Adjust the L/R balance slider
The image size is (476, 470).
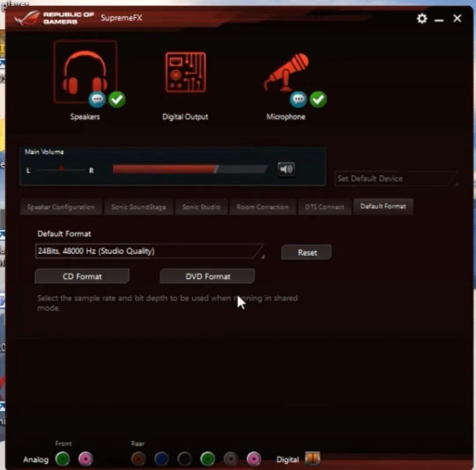(x=61, y=169)
